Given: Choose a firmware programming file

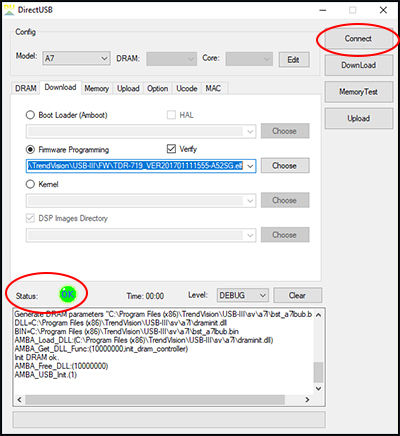Looking at the screenshot, I should tap(285, 166).
